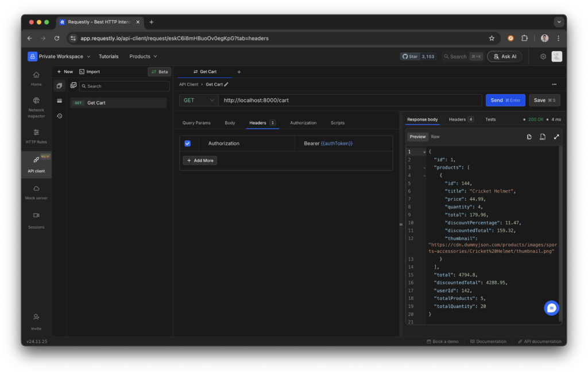Click Book a demo in footer
Screen dimensions: 588x374
(x=443, y=341)
